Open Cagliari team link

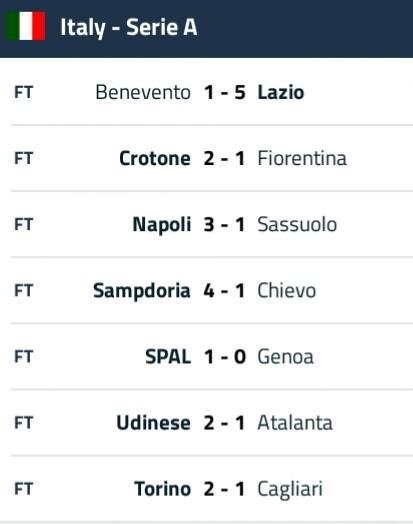pos(290,490)
